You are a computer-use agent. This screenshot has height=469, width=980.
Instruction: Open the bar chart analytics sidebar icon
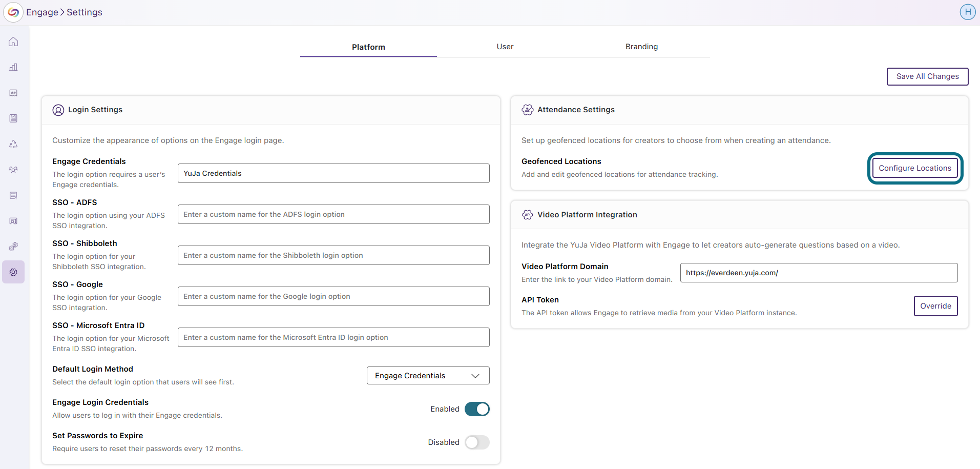13,67
